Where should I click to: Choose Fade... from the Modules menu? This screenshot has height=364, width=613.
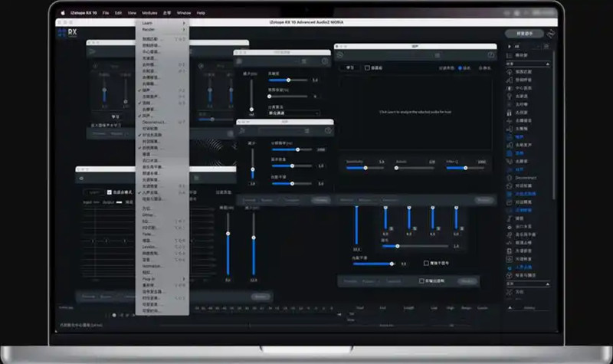[x=162, y=234]
